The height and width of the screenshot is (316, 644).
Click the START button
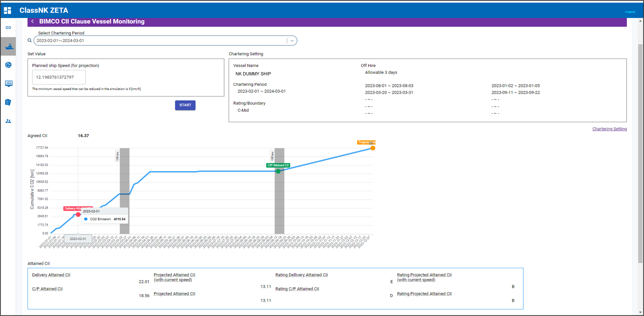click(x=185, y=105)
